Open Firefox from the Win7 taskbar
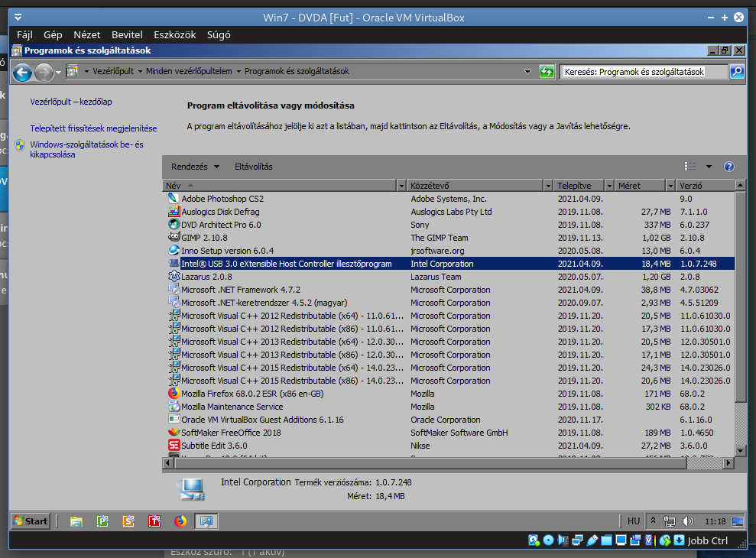The width and height of the screenshot is (756, 558). 180,521
